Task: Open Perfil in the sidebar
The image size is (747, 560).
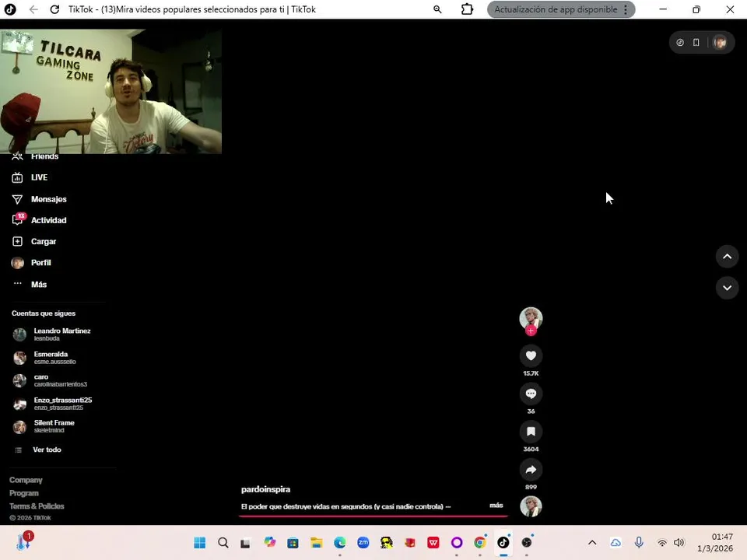Action: tap(31, 263)
